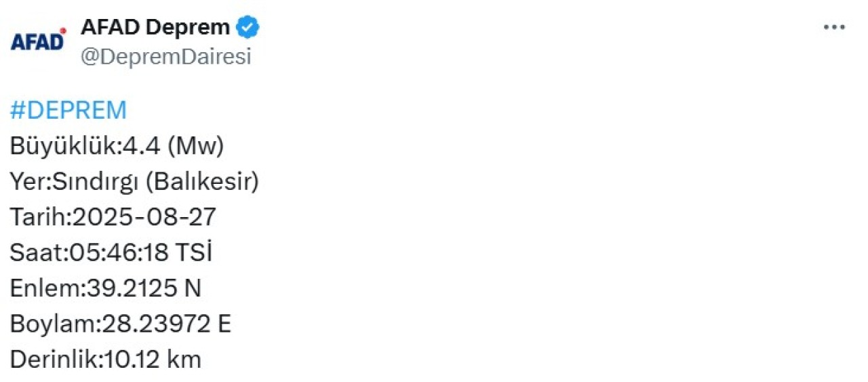This screenshot has height=382, width=868.
Task: Click the Tarih label text
Action: 39,217
